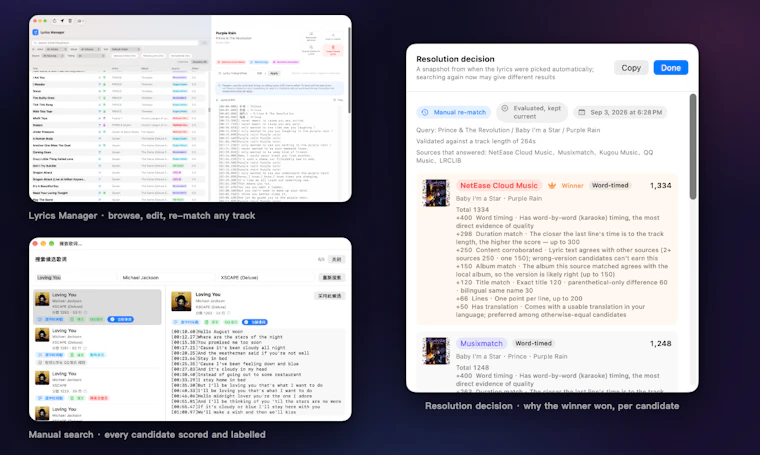
Task: Click the adopt-this-candidate button in manual search
Action: pyautogui.click(x=330, y=296)
